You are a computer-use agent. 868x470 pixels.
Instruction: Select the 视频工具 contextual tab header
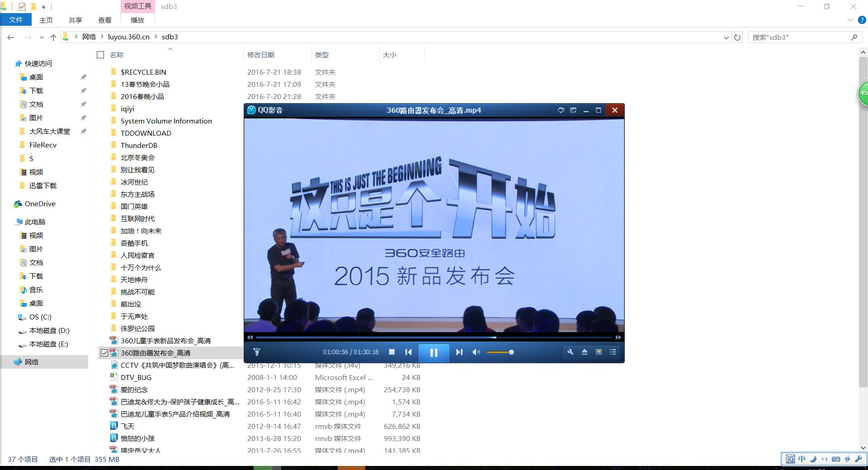pyautogui.click(x=138, y=6)
